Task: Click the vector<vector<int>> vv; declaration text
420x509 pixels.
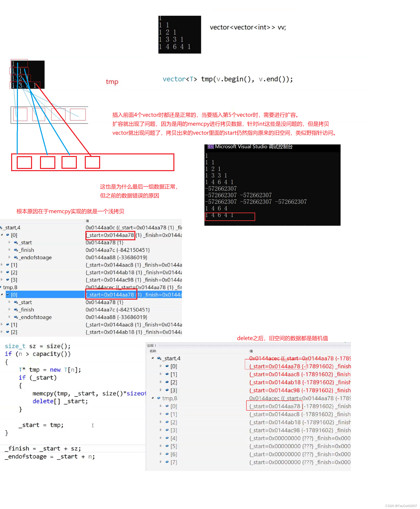Action: 248,27
